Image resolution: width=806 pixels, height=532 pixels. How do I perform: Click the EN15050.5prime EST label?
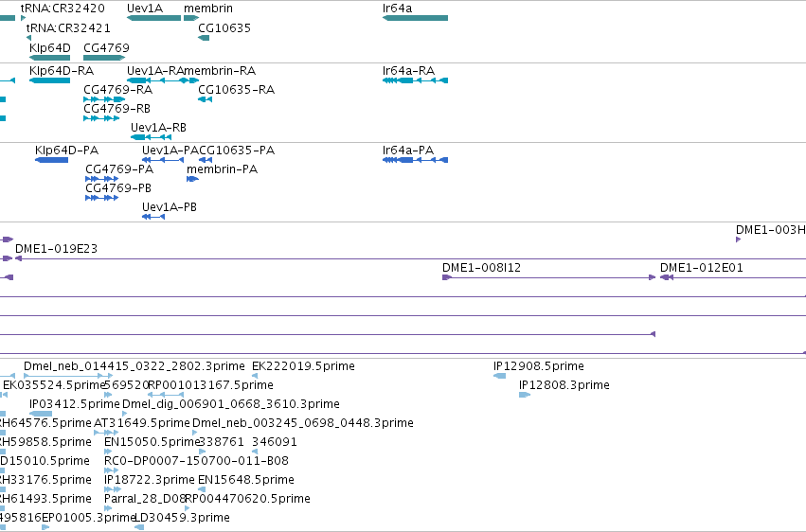(152, 442)
